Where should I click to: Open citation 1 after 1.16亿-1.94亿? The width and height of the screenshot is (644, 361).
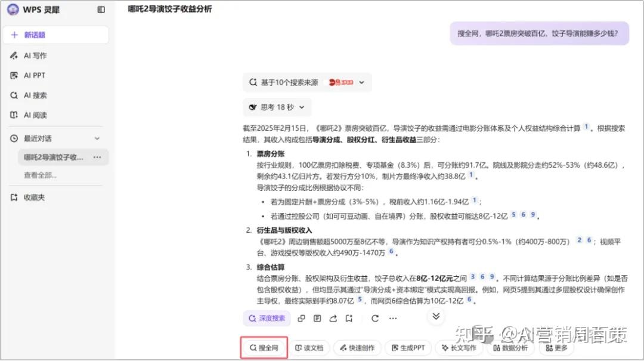[x=475, y=200]
